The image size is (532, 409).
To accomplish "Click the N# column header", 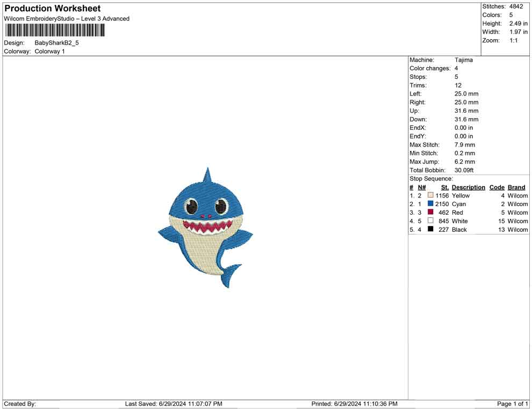I will (x=422, y=187).
